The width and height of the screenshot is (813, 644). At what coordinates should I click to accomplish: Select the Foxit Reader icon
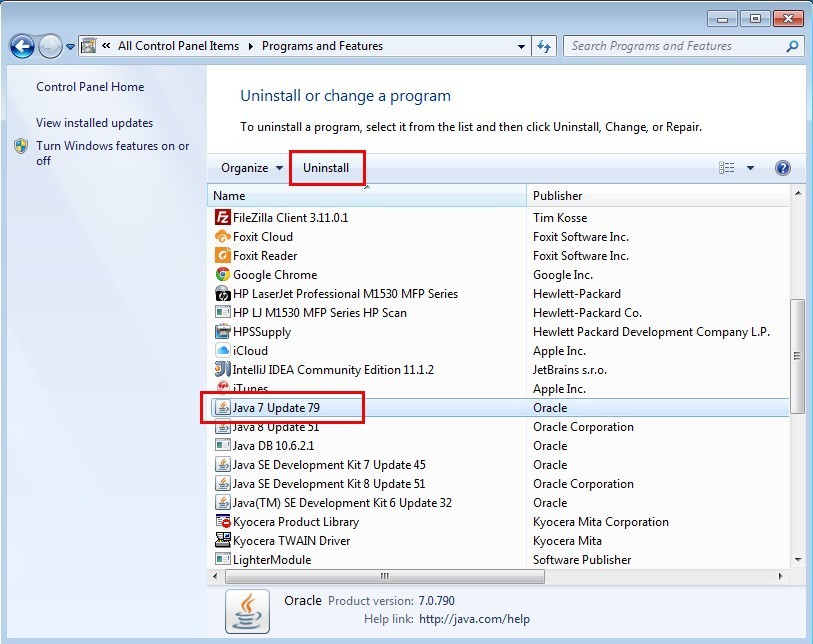pyautogui.click(x=223, y=256)
